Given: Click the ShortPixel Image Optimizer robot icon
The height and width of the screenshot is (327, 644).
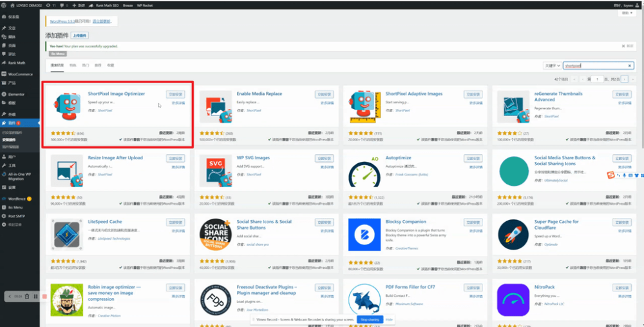Looking at the screenshot, I should pos(67,107).
